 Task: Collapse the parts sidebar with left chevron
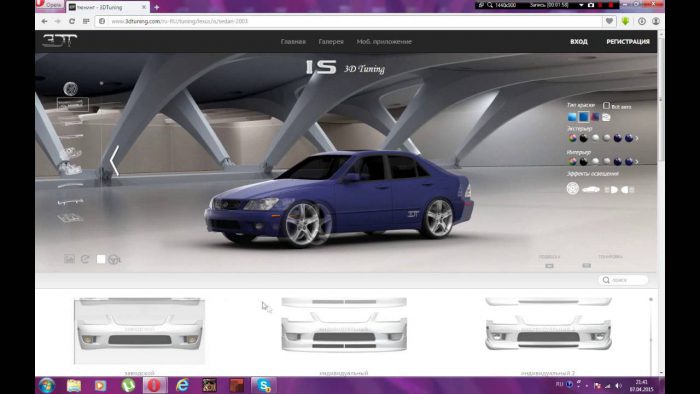pos(114,161)
